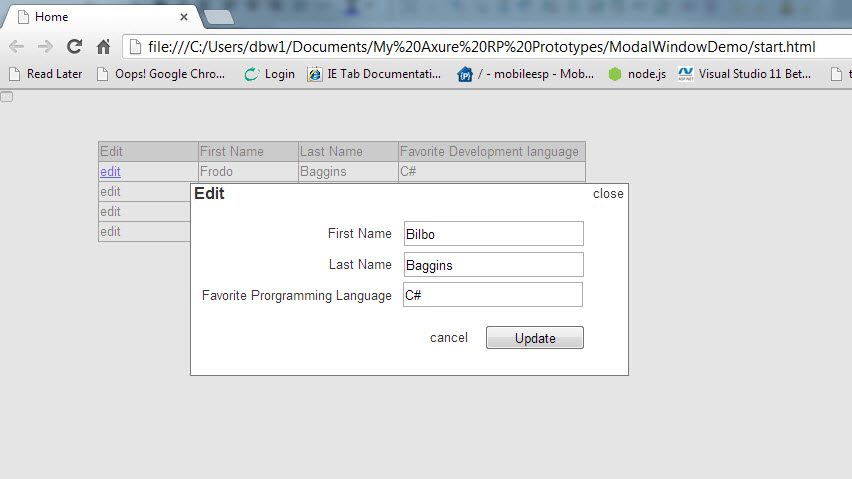The image size is (852, 479).
Task: Toggle the small checkbox at page top-left
Action: point(7,96)
